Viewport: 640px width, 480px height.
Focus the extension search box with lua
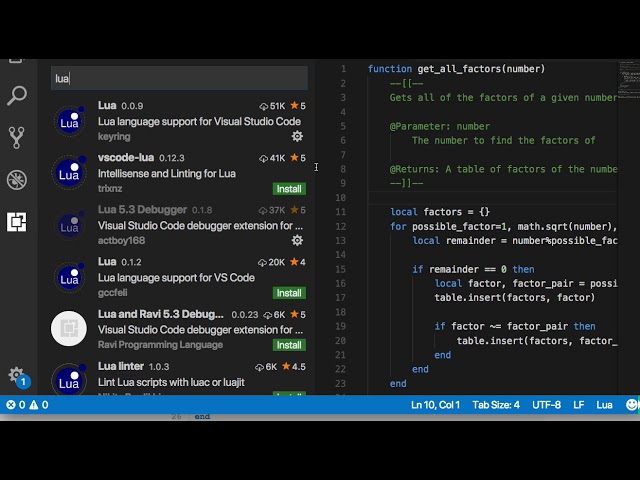[179, 78]
